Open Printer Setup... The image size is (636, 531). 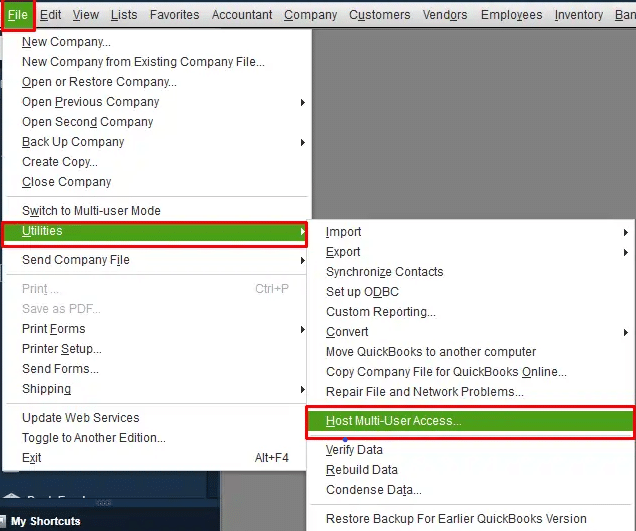tap(155, 349)
